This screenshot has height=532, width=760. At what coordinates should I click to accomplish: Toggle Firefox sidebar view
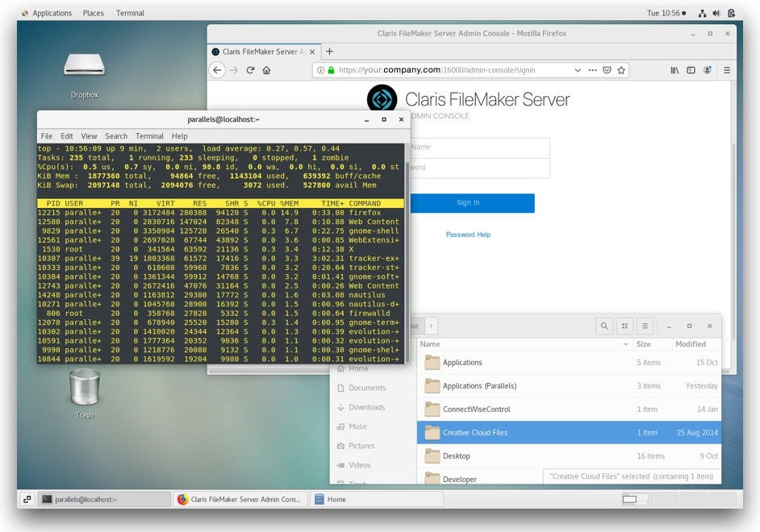(x=691, y=70)
